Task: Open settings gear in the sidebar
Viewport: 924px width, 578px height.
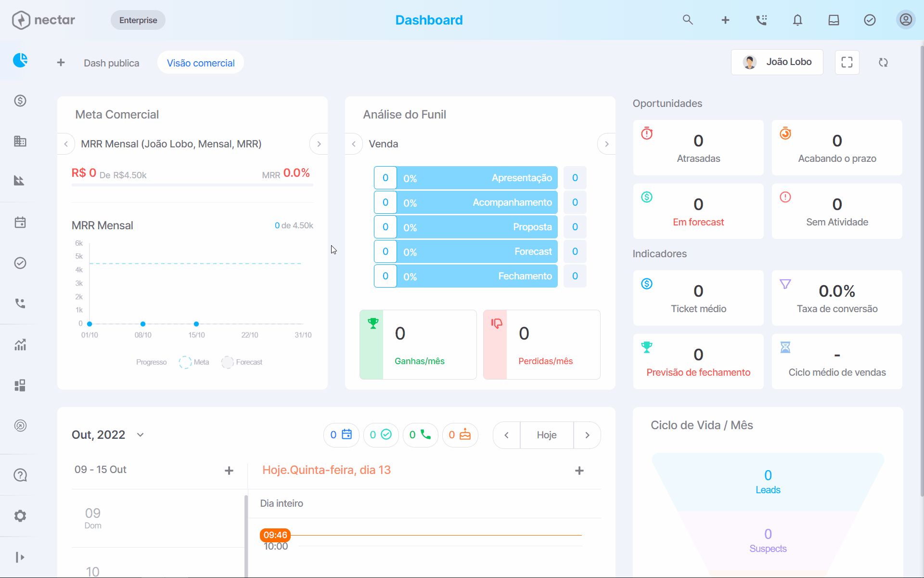Action: [x=20, y=516]
